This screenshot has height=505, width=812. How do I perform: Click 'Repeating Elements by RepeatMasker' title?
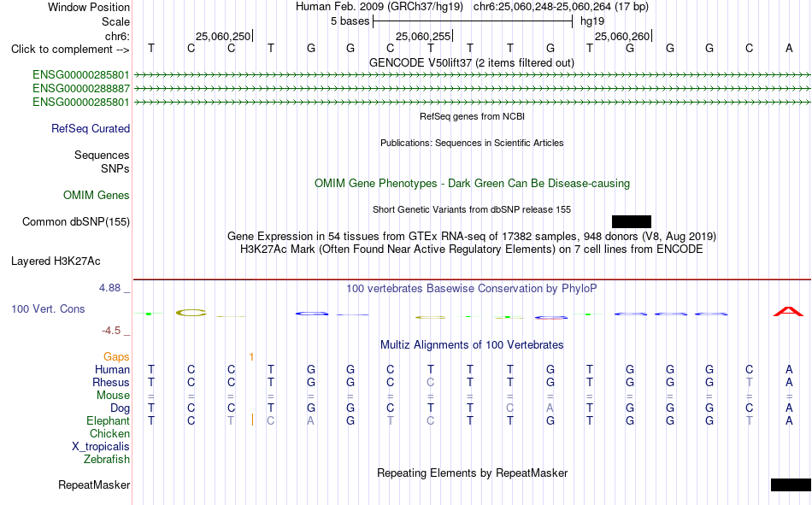(472, 473)
